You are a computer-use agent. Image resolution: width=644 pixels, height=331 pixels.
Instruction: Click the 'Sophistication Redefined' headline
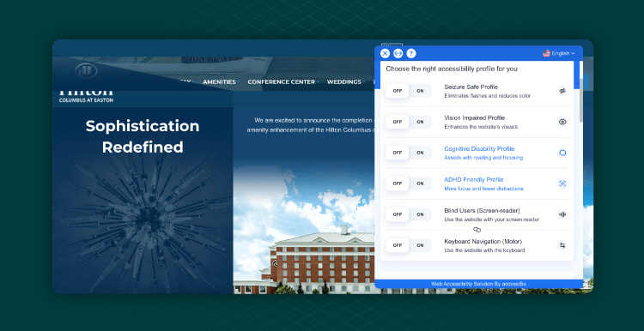pos(143,136)
